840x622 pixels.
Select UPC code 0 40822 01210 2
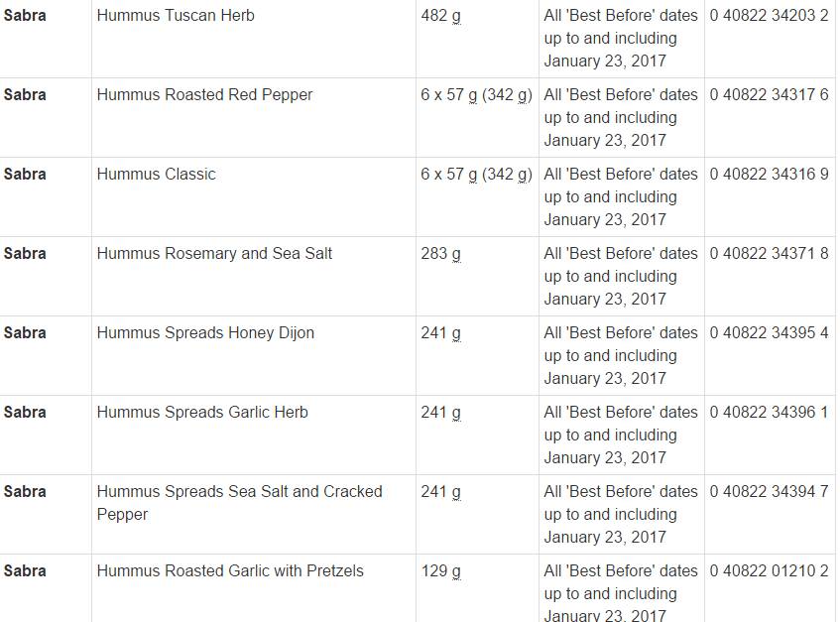(x=769, y=571)
